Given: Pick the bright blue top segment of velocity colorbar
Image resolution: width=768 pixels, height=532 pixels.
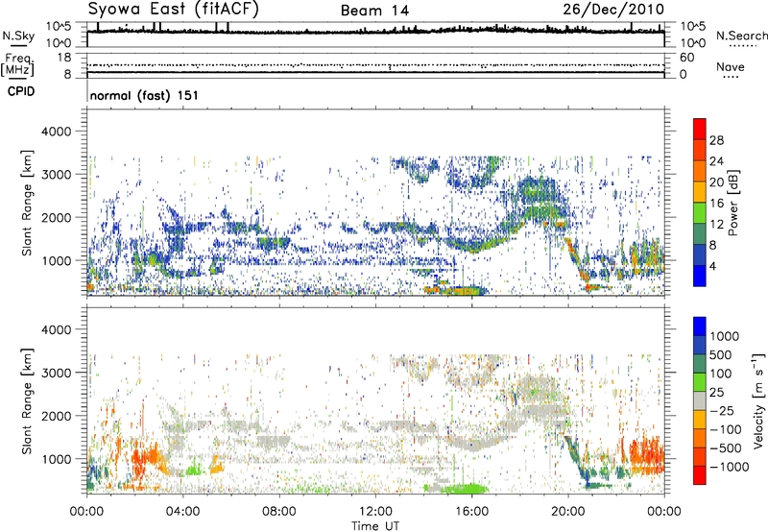Looking at the screenshot, I should [x=700, y=326].
